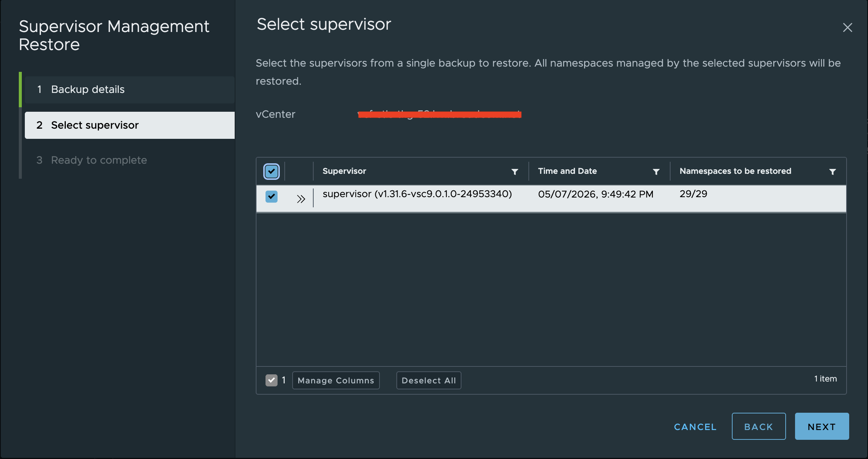Image resolution: width=868 pixels, height=459 pixels.
Task: Select step 2 Select supervisor
Action: pyautogui.click(x=130, y=125)
